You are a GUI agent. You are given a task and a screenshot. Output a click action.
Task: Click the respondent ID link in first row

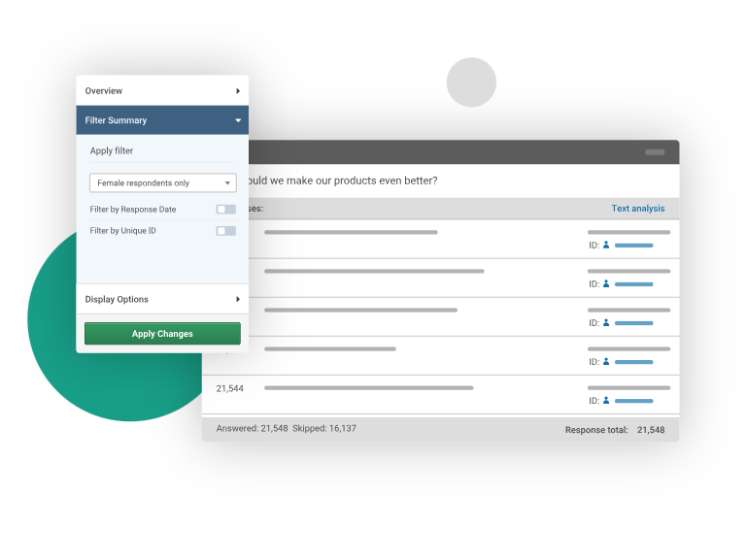pos(633,246)
